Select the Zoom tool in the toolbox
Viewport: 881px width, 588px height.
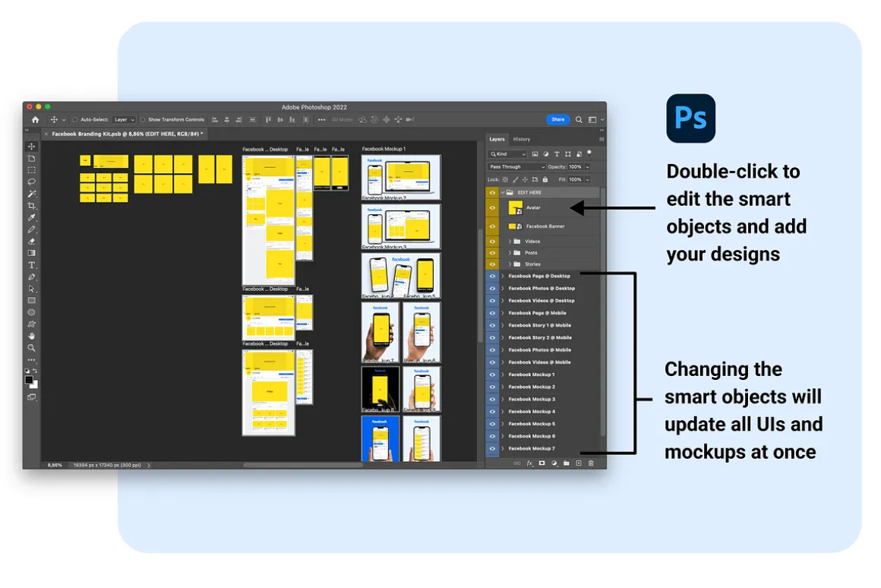tap(31, 347)
